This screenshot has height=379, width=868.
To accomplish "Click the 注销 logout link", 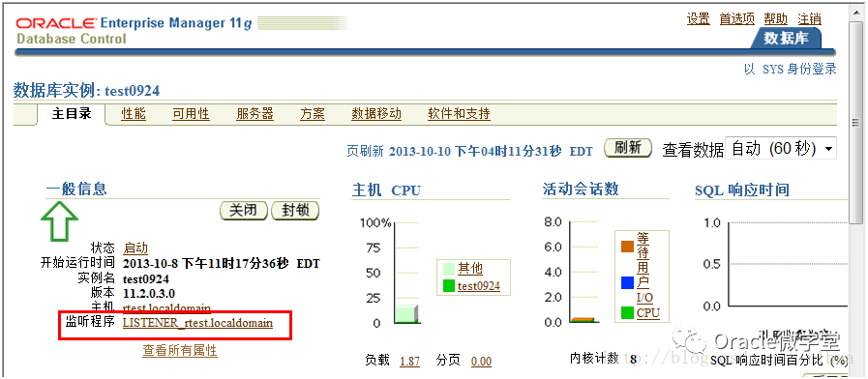I will coord(809,18).
